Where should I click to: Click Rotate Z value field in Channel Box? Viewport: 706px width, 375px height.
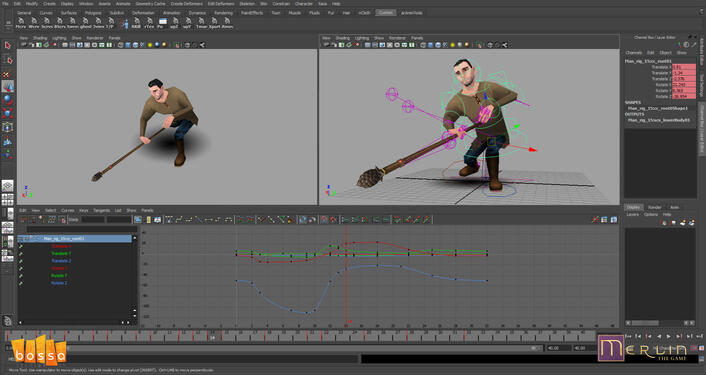[x=683, y=96]
